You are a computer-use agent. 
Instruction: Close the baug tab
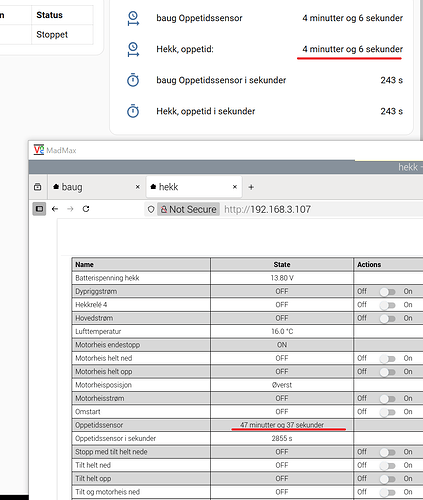click(x=138, y=187)
